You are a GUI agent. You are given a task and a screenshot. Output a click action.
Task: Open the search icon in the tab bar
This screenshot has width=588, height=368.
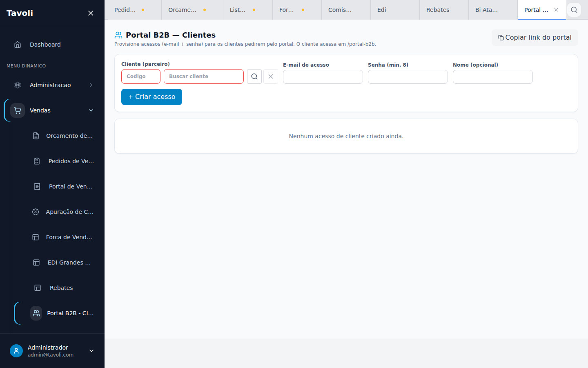574,10
